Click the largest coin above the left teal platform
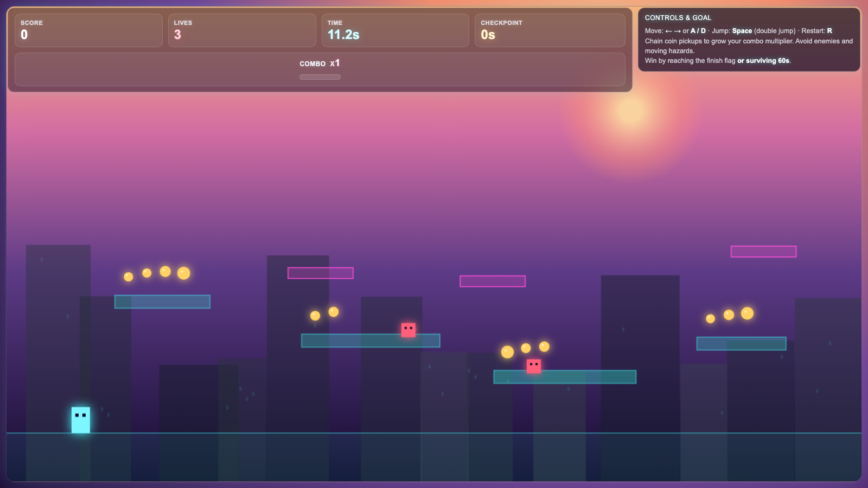Viewport: 868px width, 488px height. 184,273
